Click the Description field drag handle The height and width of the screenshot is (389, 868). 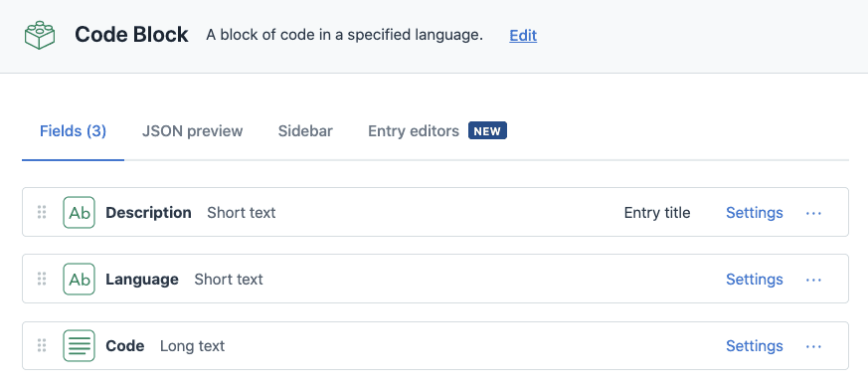pyautogui.click(x=42, y=212)
